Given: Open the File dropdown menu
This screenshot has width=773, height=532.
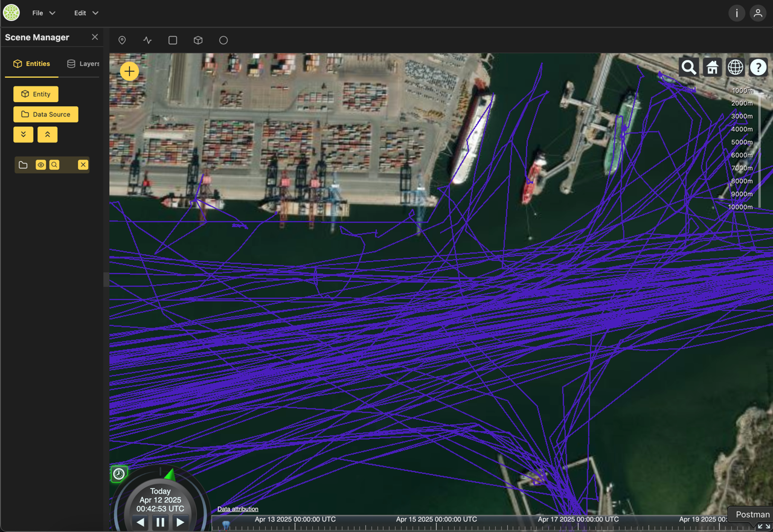Looking at the screenshot, I should pos(43,13).
